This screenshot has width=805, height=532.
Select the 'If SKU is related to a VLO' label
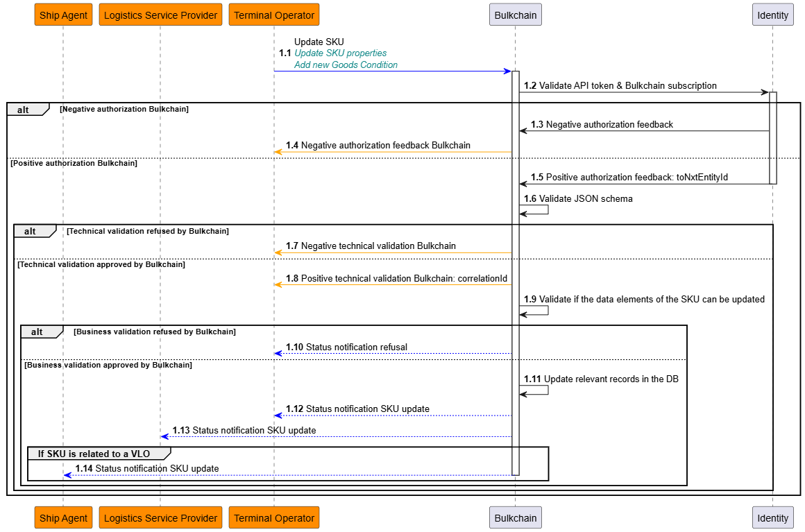pyautogui.click(x=94, y=454)
